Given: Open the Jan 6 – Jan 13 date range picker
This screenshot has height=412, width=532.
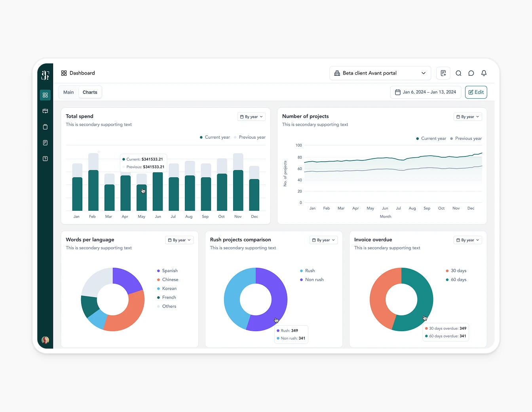Looking at the screenshot, I should [426, 92].
